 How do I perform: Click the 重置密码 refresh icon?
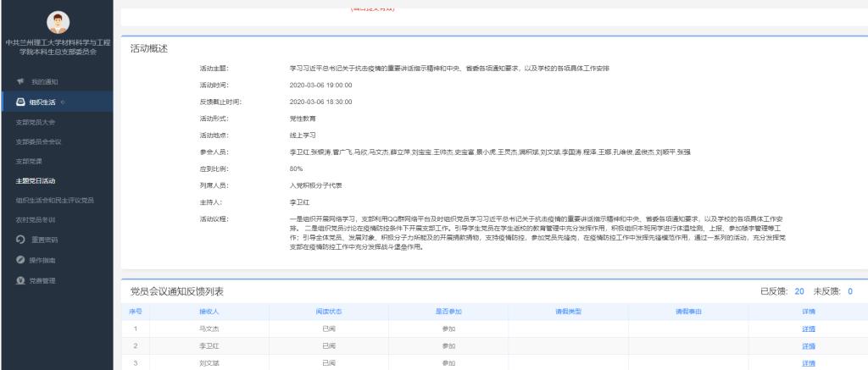click(19, 240)
